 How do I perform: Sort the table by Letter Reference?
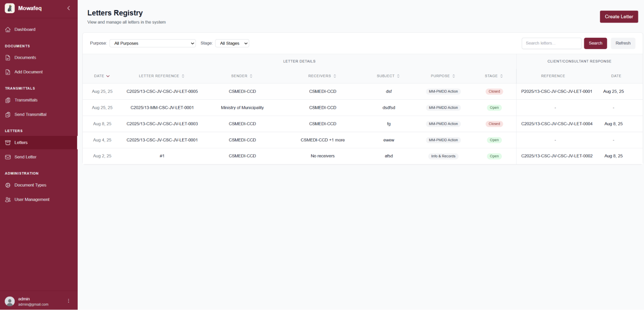click(x=161, y=76)
